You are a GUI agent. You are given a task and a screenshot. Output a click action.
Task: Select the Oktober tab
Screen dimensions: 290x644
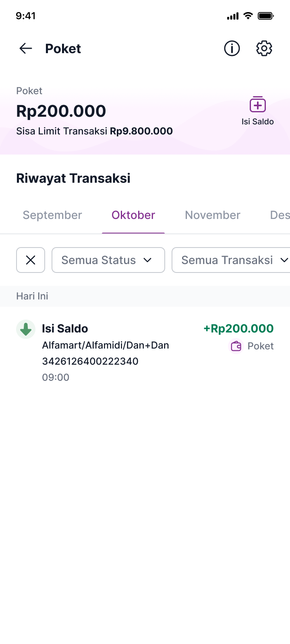tap(133, 215)
